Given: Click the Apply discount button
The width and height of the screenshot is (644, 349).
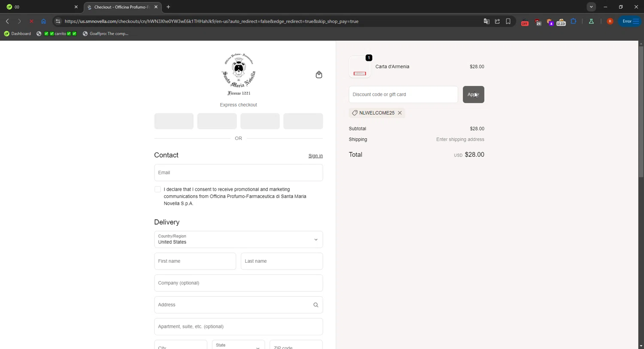Looking at the screenshot, I should (x=473, y=94).
